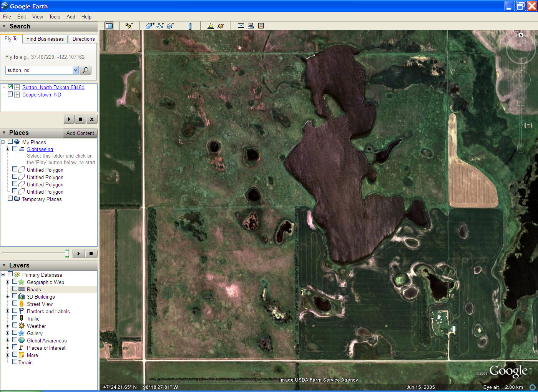Click the Global Awareness globe icon
The width and height of the screenshot is (538, 392).
pyautogui.click(x=22, y=341)
